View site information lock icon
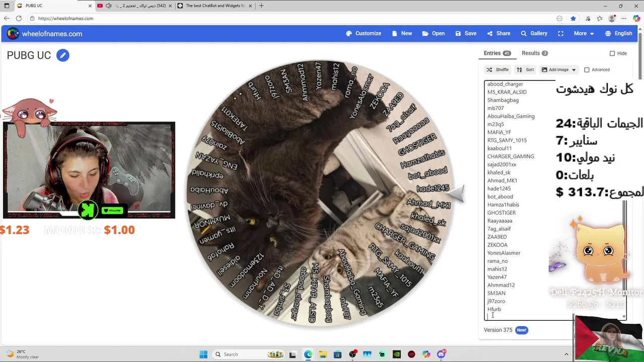 (32, 19)
